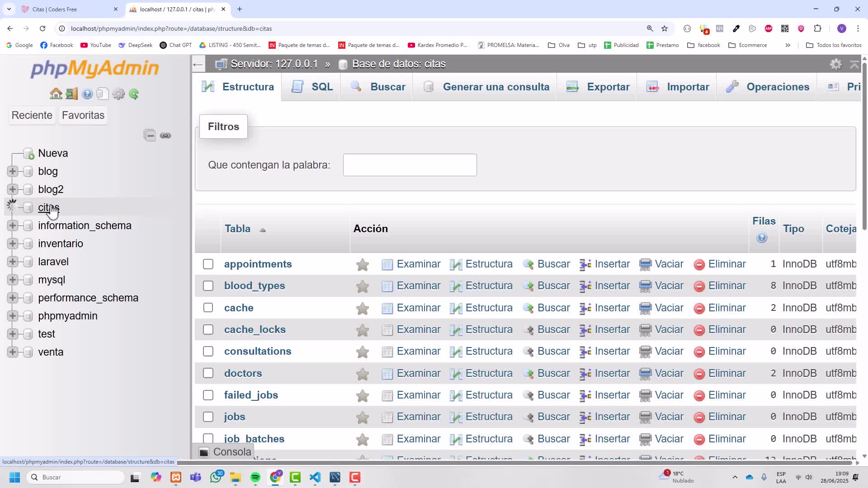Expand the inventario database node
The height and width of the screenshot is (488, 868).
(13, 244)
